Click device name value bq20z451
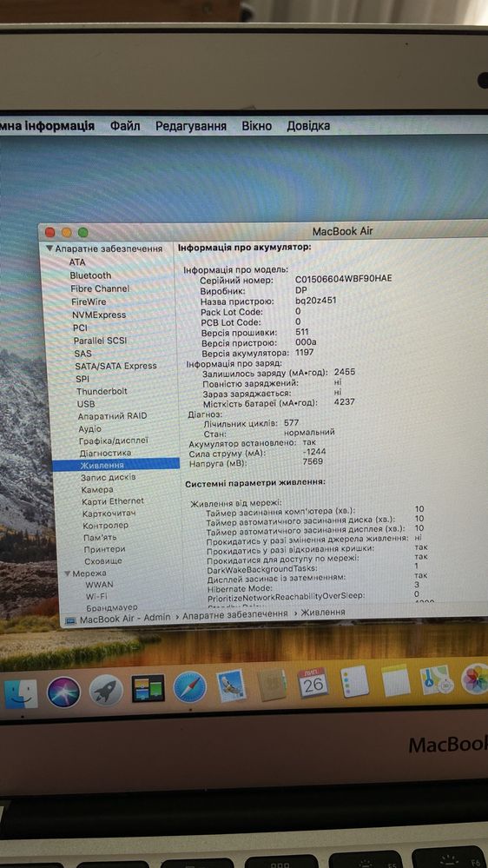The width and height of the screenshot is (488, 868). 316,301
